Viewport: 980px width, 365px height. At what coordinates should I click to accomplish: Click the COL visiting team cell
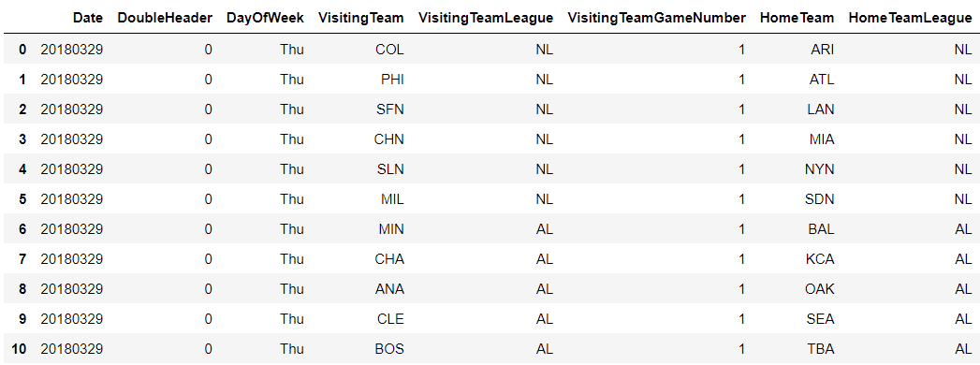pyautogui.click(x=389, y=50)
